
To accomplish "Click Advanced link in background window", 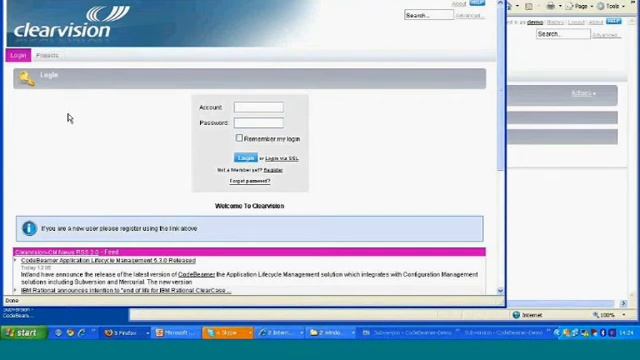I will (606, 36).
